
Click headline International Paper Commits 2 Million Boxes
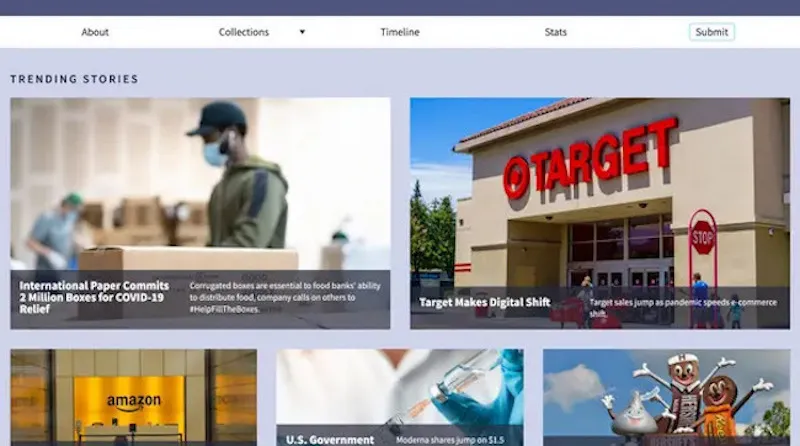[94, 297]
